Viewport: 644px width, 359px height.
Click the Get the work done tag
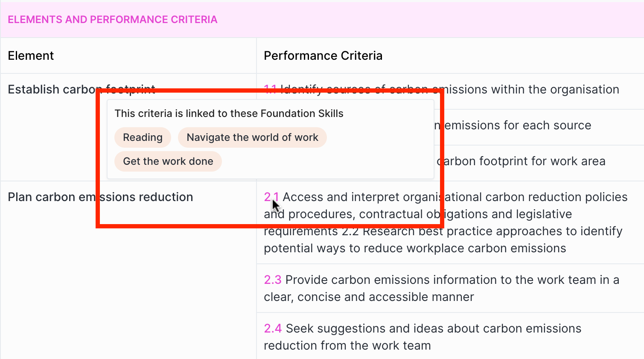168,161
